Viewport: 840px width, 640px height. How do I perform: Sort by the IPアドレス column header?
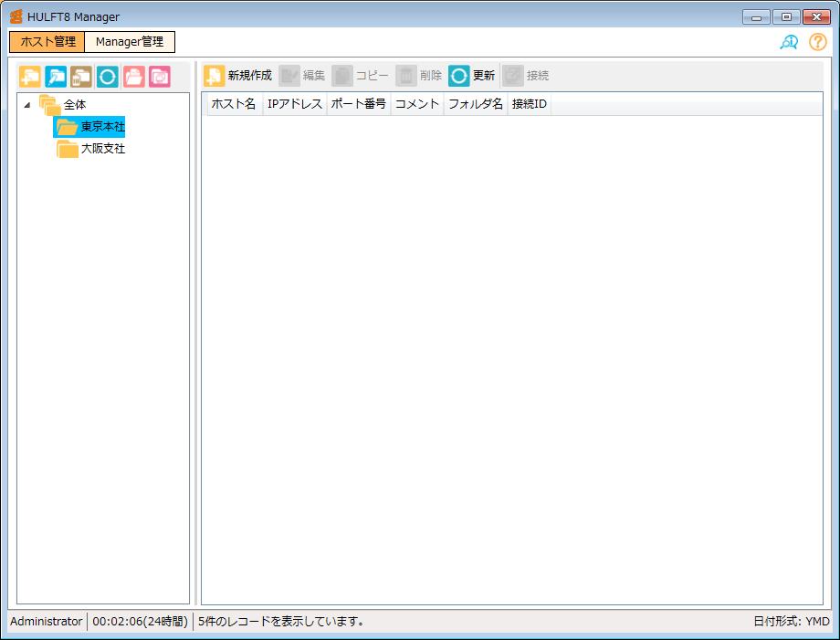(x=295, y=103)
